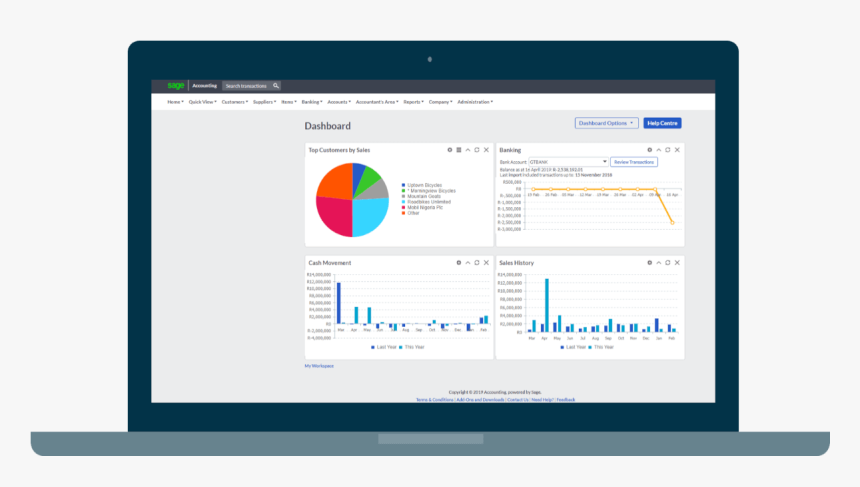Close the Sales History widget
Viewport: 860px width, 487px height.
(x=677, y=263)
